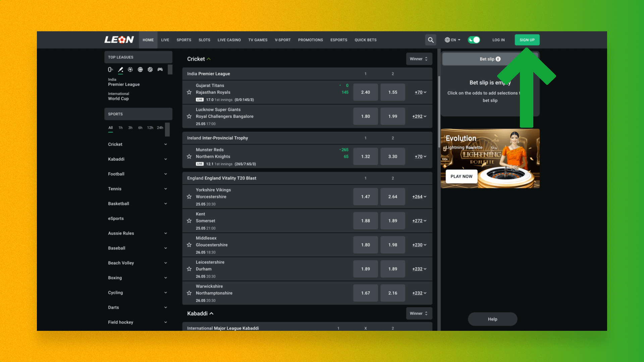The image size is (644, 362).
Task: Click the PLAY NOW button on Lightning Roulette ad
Action: 461,176
